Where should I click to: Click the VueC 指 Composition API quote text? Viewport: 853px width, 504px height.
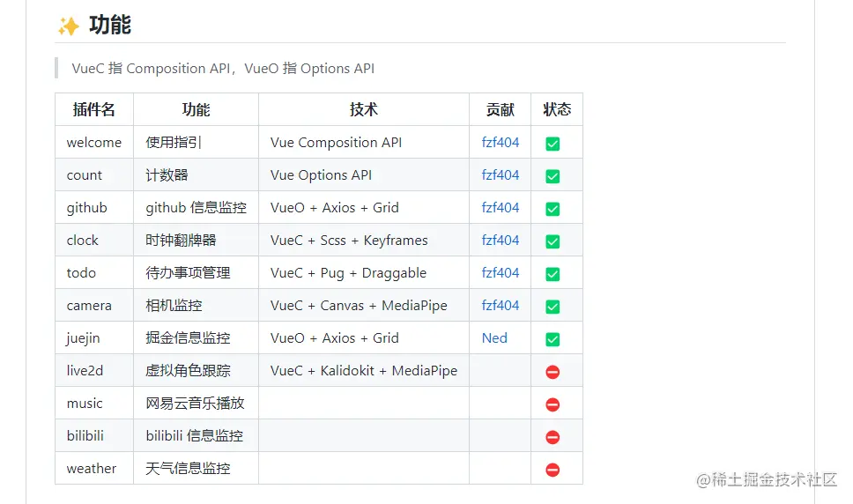tap(223, 69)
